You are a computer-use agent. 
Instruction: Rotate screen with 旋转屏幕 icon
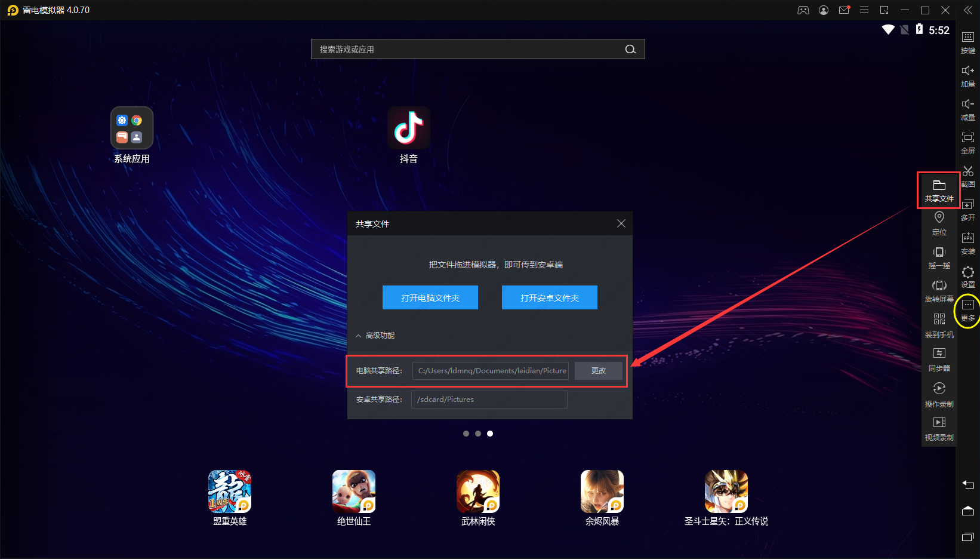[x=939, y=290]
